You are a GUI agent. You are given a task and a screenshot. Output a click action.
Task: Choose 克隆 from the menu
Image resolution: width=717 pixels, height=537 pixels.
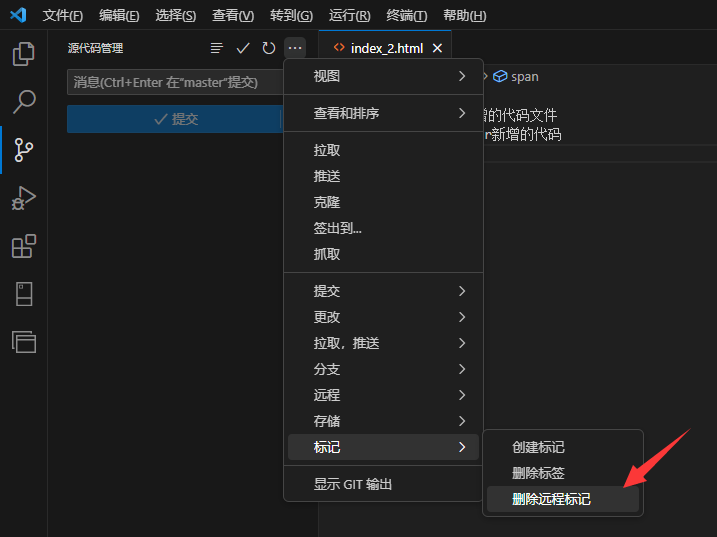tap(383, 202)
